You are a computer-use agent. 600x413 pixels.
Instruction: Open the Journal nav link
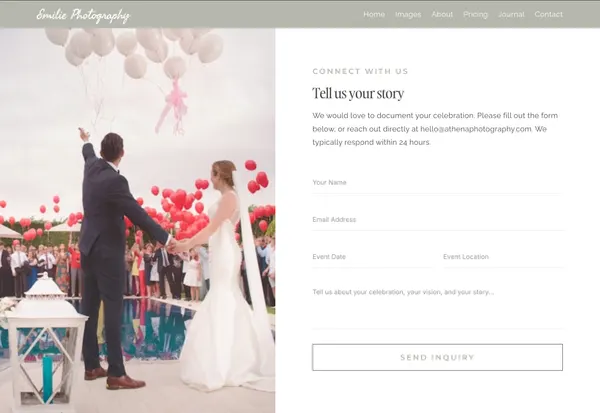point(511,15)
